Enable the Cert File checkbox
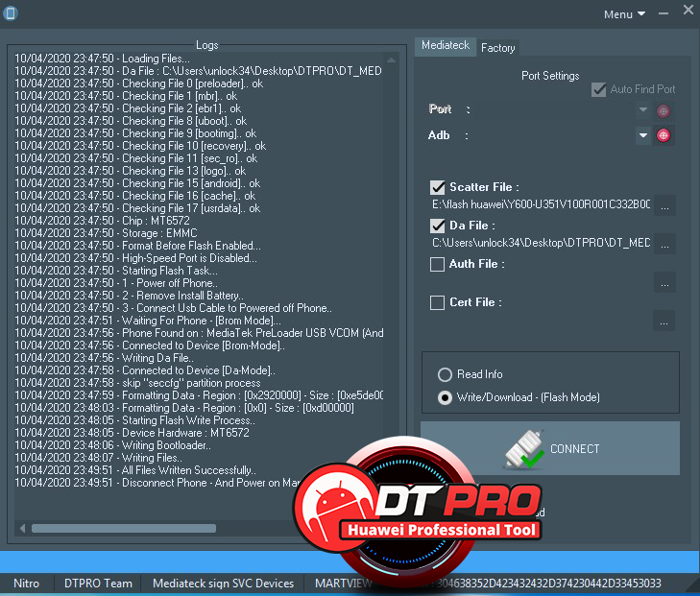 [x=437, y=303]
